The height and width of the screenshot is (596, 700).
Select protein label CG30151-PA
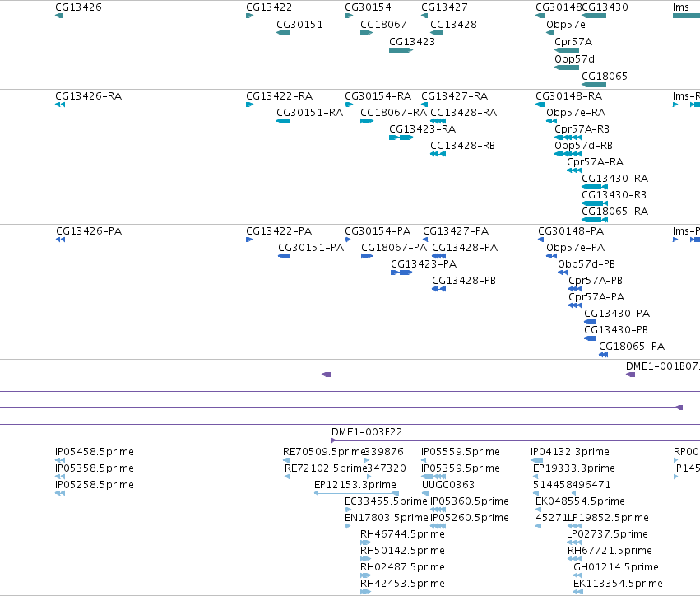coord(311,248)
